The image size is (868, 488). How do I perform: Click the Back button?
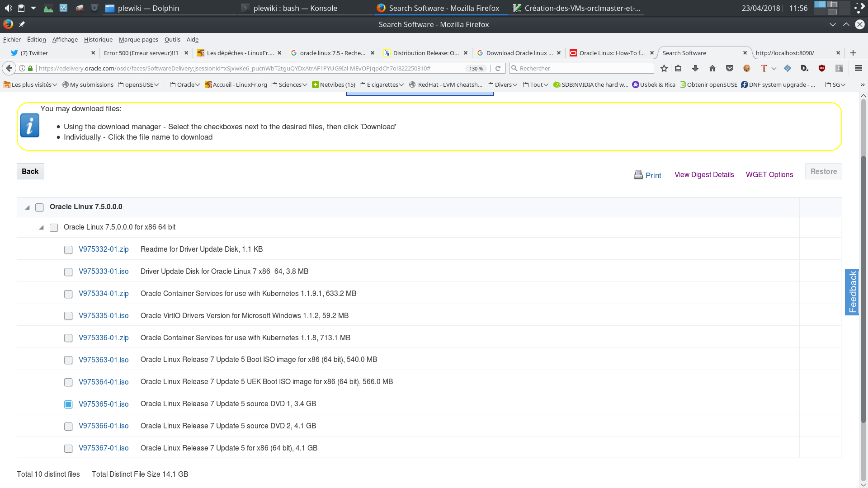(x=30, y=171)
